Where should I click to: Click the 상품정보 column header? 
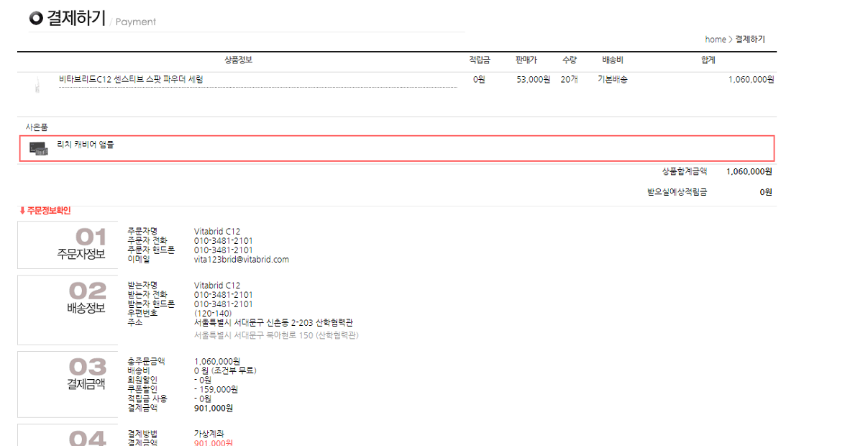click(x=238, y=60)
